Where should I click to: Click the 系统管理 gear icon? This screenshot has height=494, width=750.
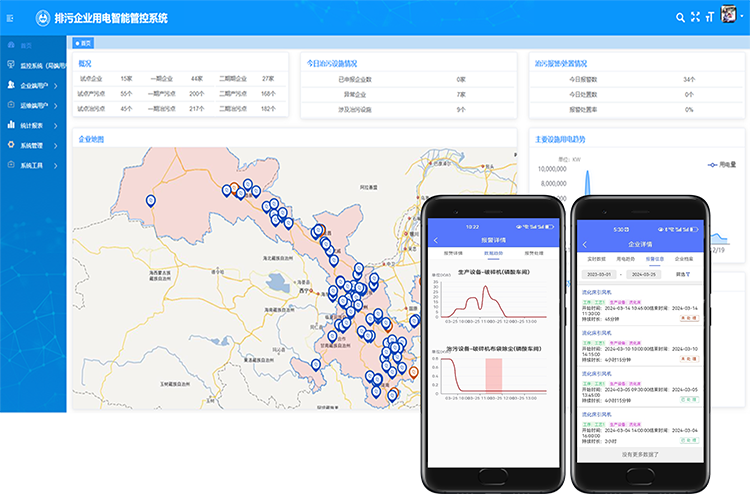[11, 145]
